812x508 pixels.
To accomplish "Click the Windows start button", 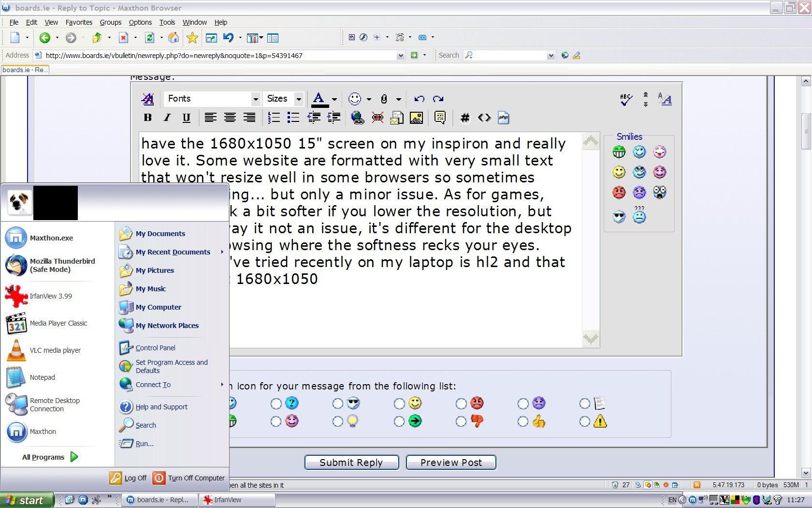I will [26, 500].
